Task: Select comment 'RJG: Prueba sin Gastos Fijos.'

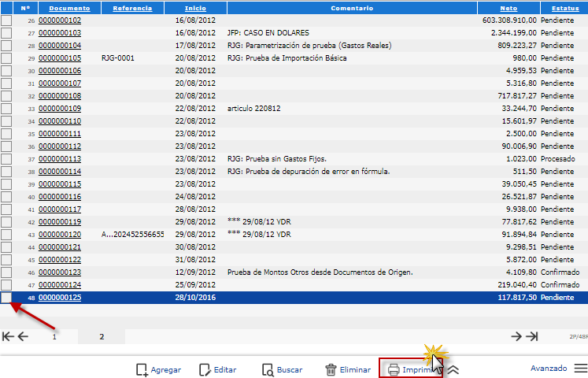Action: click(x=277, y=159)
